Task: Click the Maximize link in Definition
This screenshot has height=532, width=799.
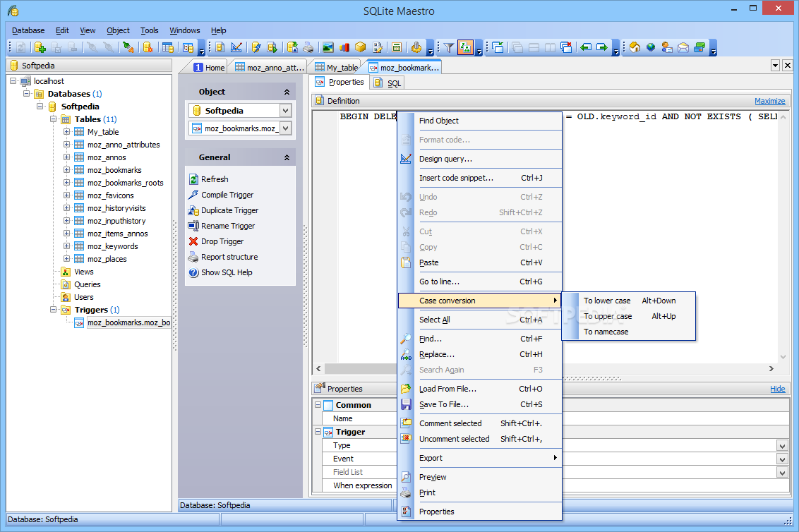Action: [769, 101]
